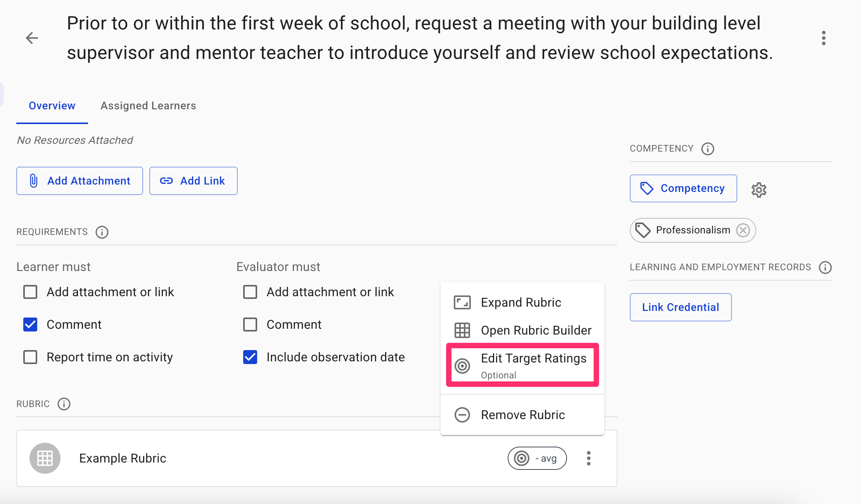Toggle the Include observation date checkbox
Screen dimensions: 861x504
[x=250, y=357]
